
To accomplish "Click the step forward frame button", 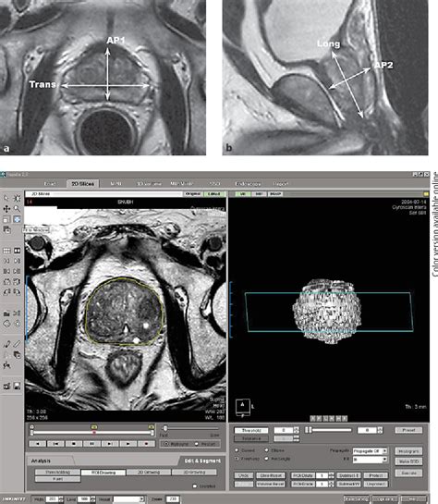I will 110,444.
